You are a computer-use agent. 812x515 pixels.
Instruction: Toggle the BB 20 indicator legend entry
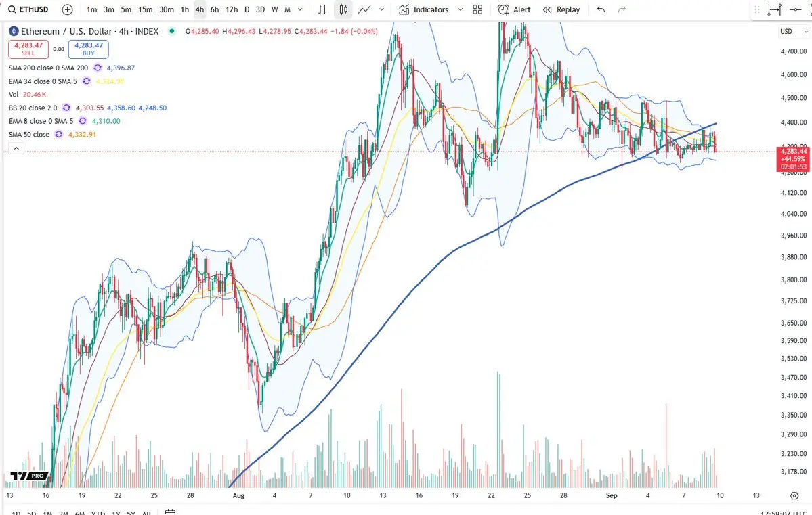pyautogui.click(x=33, y=108)
